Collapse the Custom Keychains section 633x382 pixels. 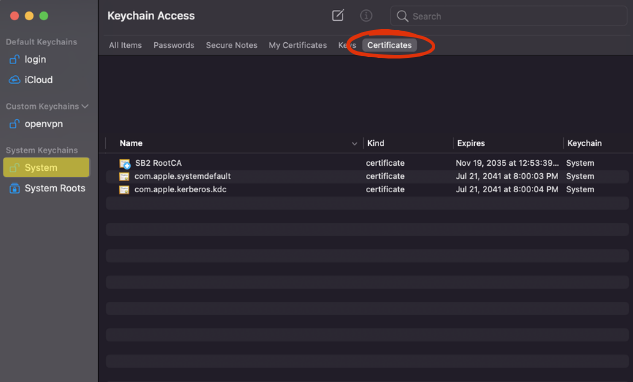(85, 106)
